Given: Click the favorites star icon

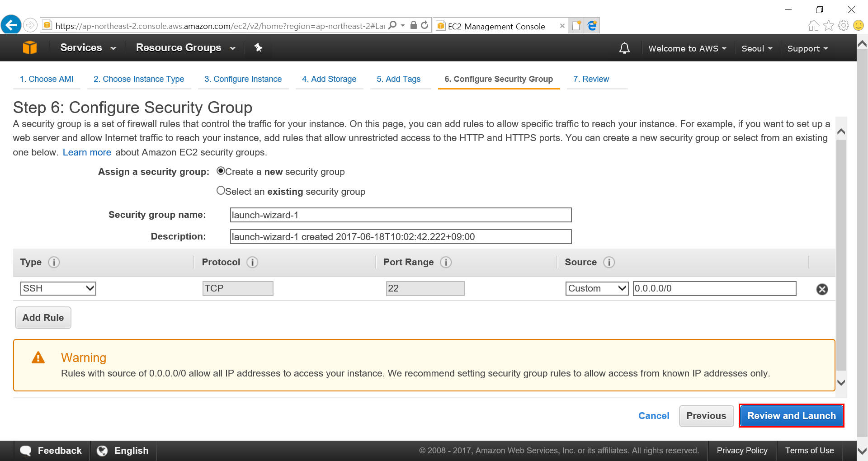Looking at the screenshot, I should (x=828, y=25).
